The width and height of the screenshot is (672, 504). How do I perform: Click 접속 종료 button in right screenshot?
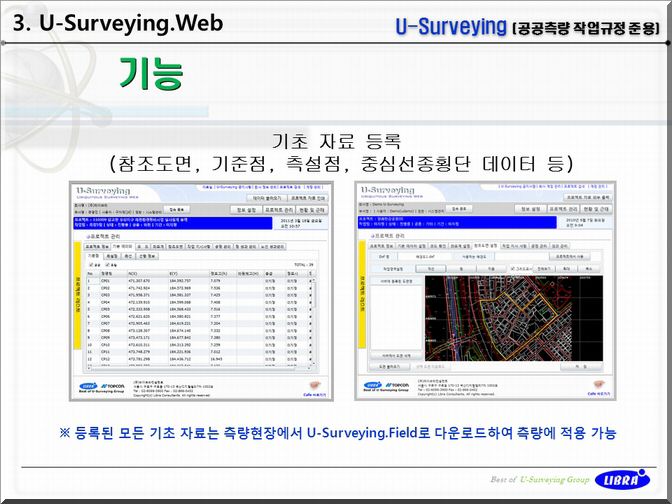(459, 209)
